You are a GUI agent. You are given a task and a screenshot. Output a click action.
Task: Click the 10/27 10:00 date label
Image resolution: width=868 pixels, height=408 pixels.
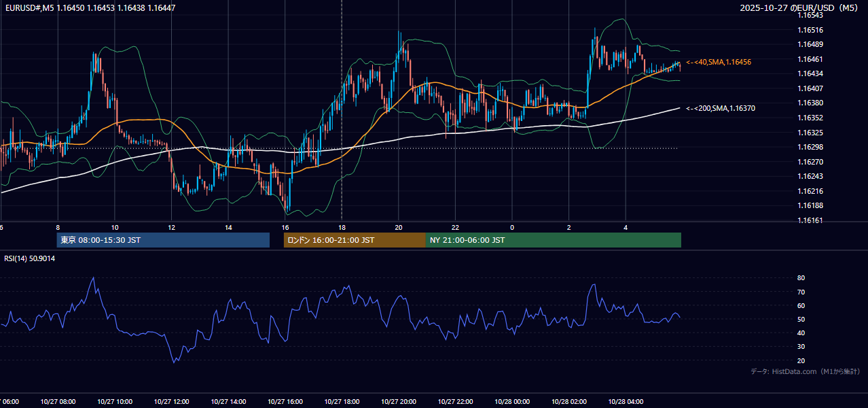click(x=114, y=402)
